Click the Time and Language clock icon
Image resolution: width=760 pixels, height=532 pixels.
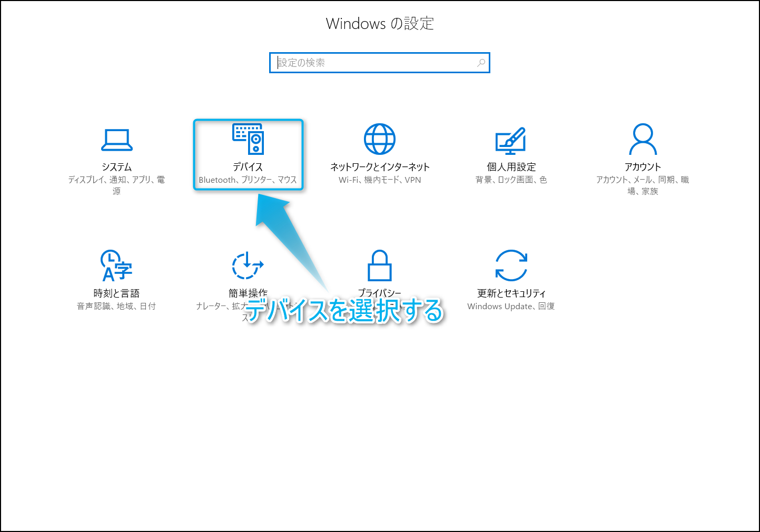(116, 265)
